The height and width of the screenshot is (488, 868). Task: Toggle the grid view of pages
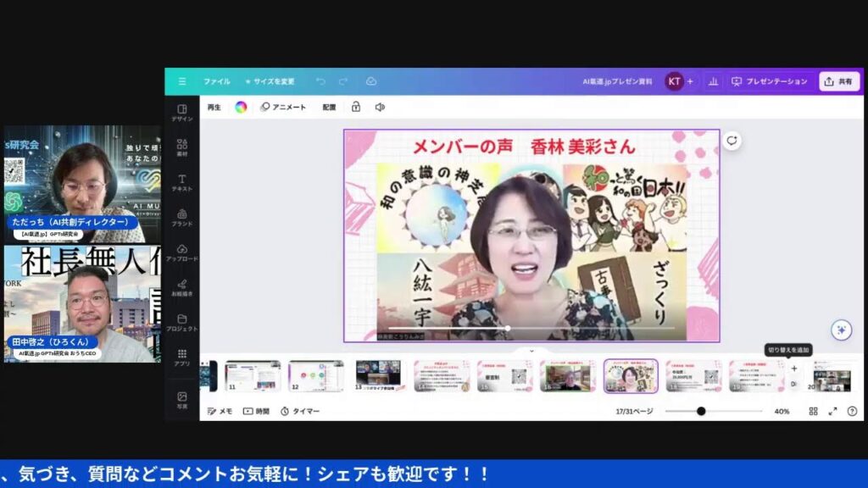[x=813, y=411]
